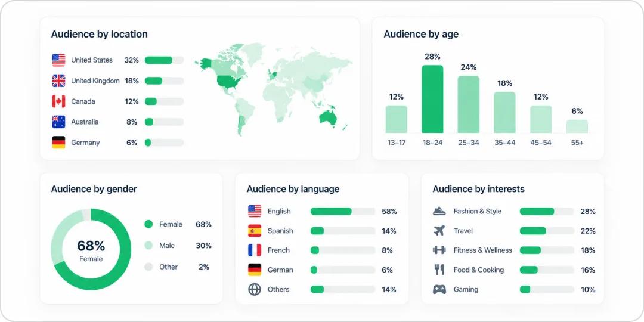Viewport: 644px width, 322px height.
Task: Click the Canada 12% progress bar
Action: click(165, 101)
